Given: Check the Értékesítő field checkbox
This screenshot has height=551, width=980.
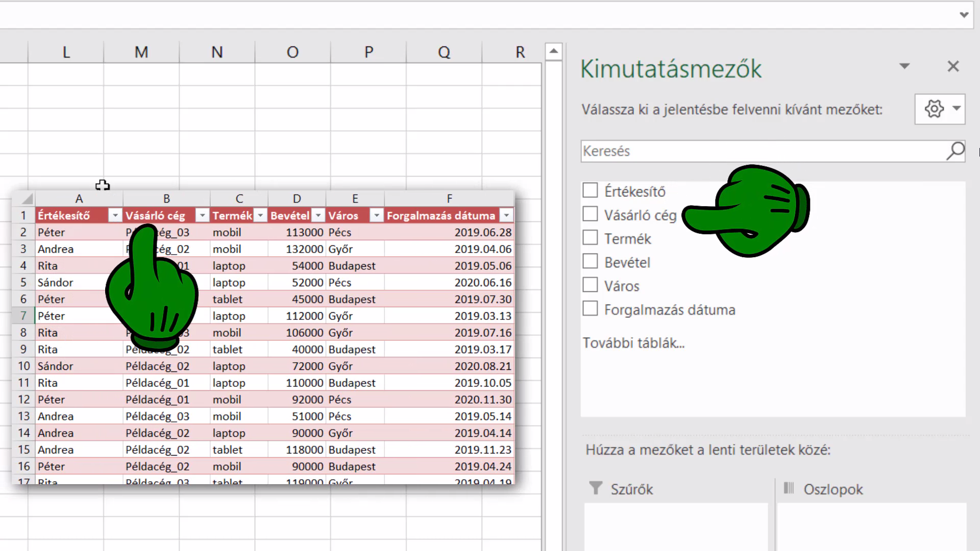Looking at the screenshot, I should click(590, 190).
